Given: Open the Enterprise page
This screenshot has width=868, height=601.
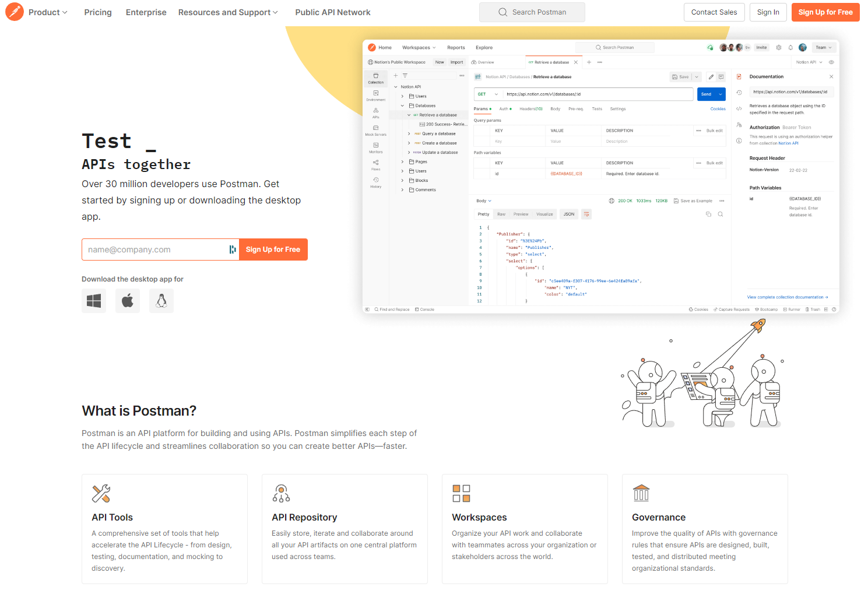Looking at the screenshot, I should tap(146, 12).
